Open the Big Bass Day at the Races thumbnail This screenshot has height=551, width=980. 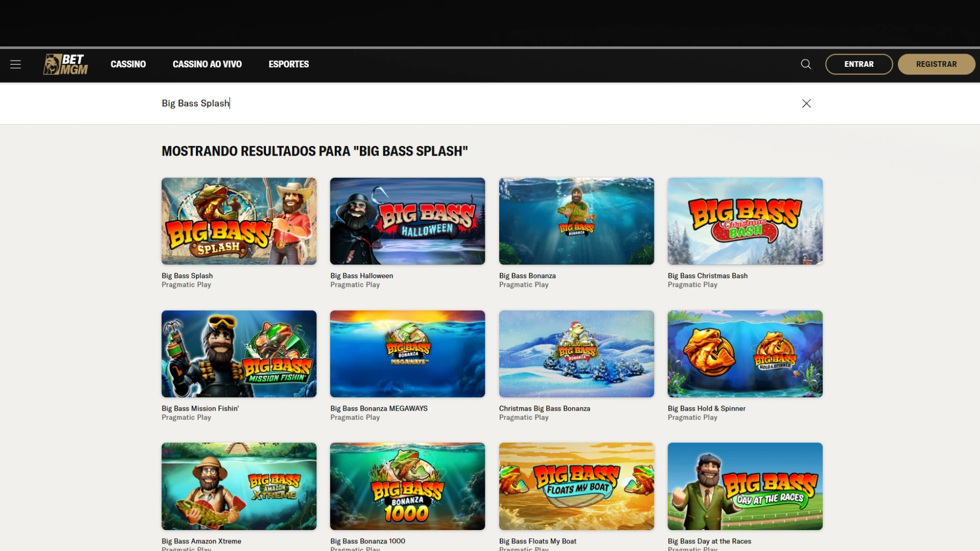tap(745, 486)
